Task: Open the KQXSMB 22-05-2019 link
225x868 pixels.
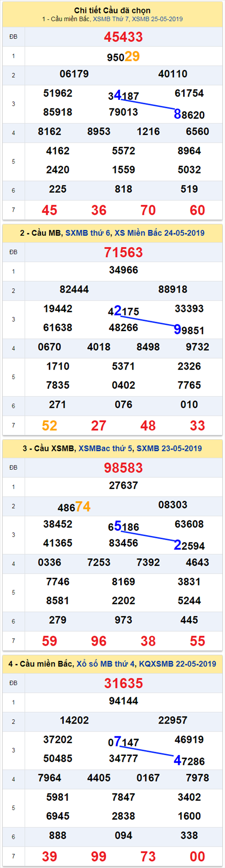Action: click(x=178, y=664)
